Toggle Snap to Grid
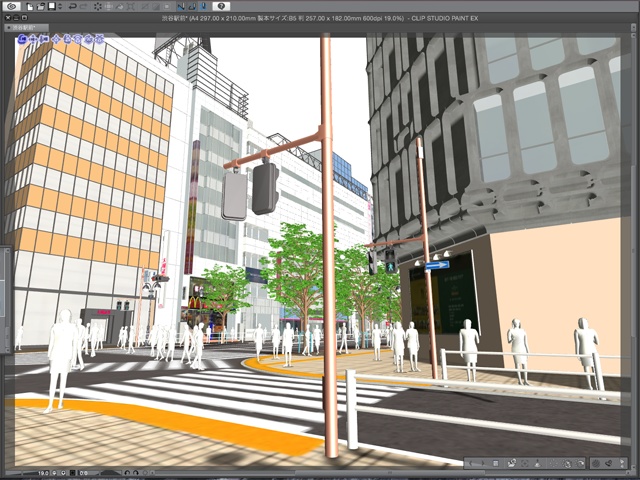640x480 pixels. click(x=203, y=7)
